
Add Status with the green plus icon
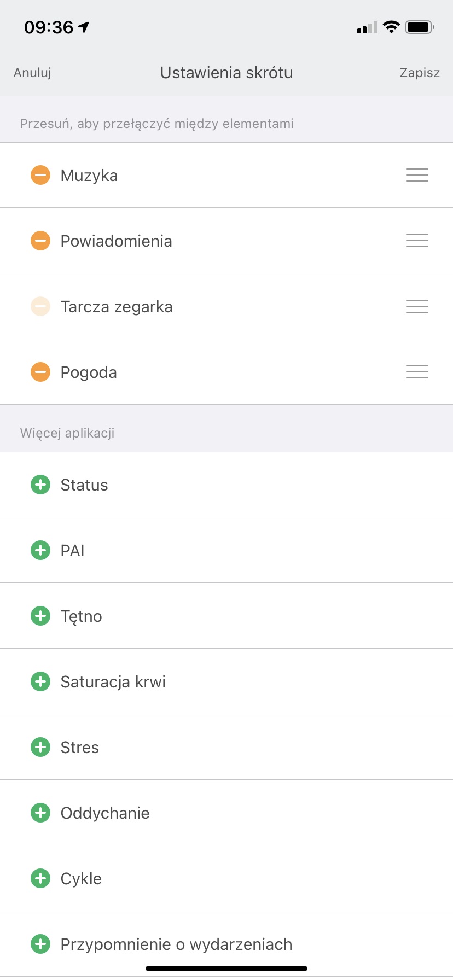click(x=40, y=485)
